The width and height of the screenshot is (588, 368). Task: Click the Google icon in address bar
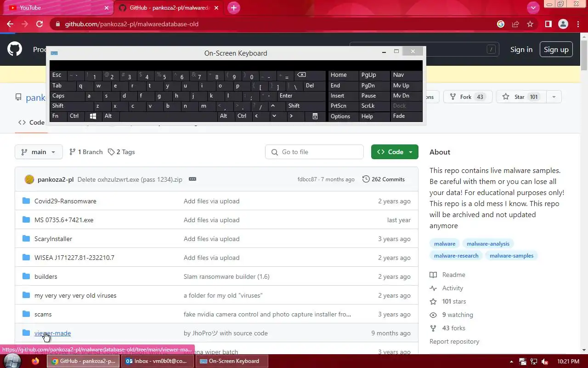click(x=501, y=24)
